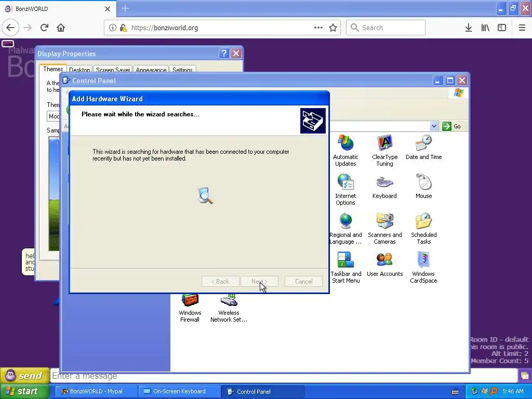The width and height of the screenshot is (532, 399).
Task: Focus the Firefox search box
Action: 385,28
